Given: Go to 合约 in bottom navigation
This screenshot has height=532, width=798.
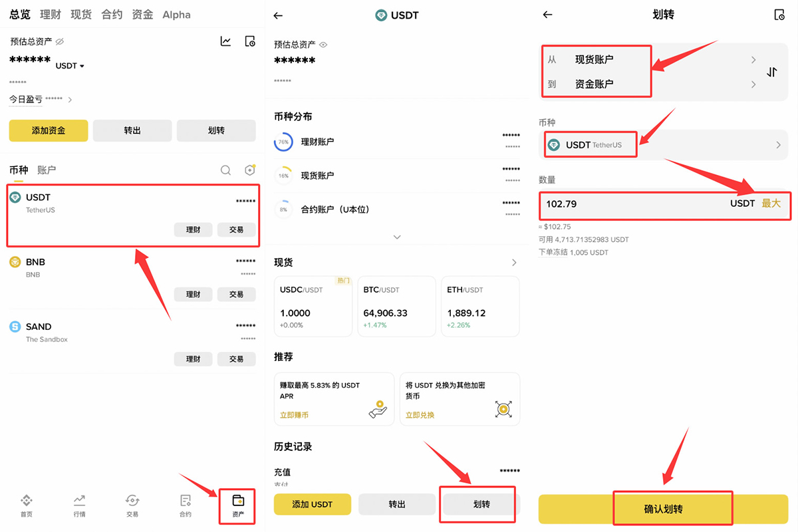Looking at the screenshot, I should (186, 505).
